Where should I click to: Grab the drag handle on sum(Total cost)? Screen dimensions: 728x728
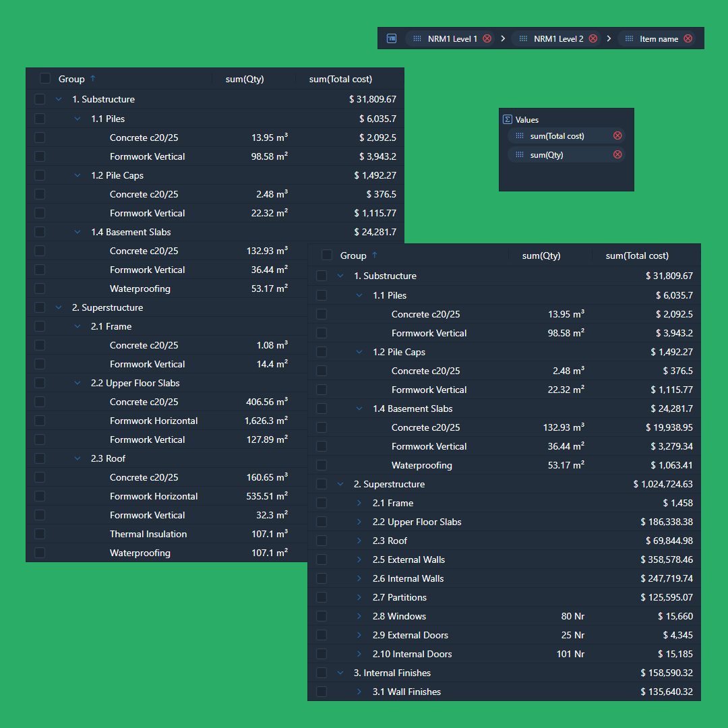(519, 135)
